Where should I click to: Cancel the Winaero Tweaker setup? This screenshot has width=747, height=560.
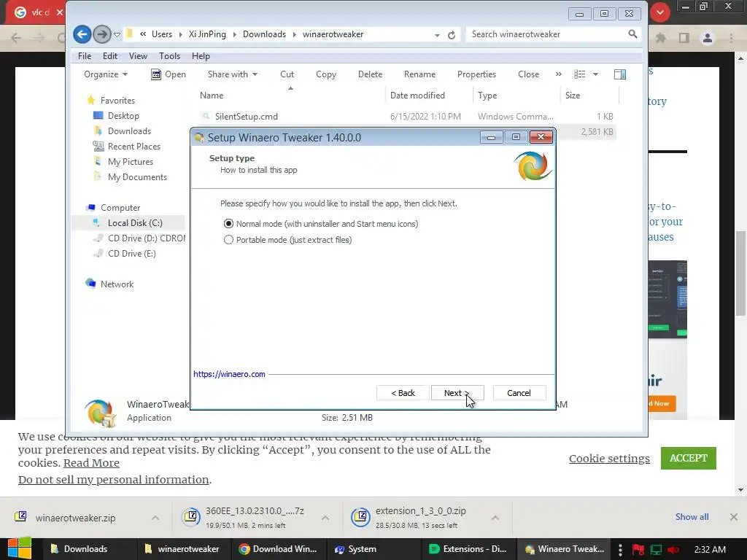[x=519, y=393]
